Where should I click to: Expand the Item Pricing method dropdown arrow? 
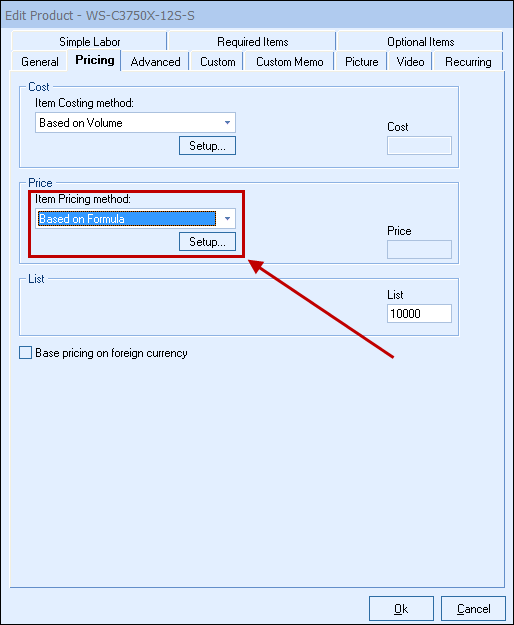coord(227,218)
